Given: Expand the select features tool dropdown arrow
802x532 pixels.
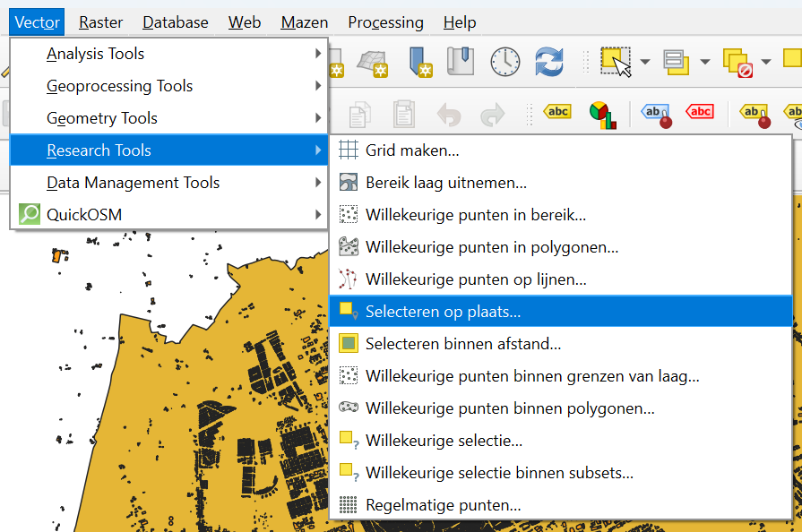Looking at the screenshot, I should click(645, 62).
